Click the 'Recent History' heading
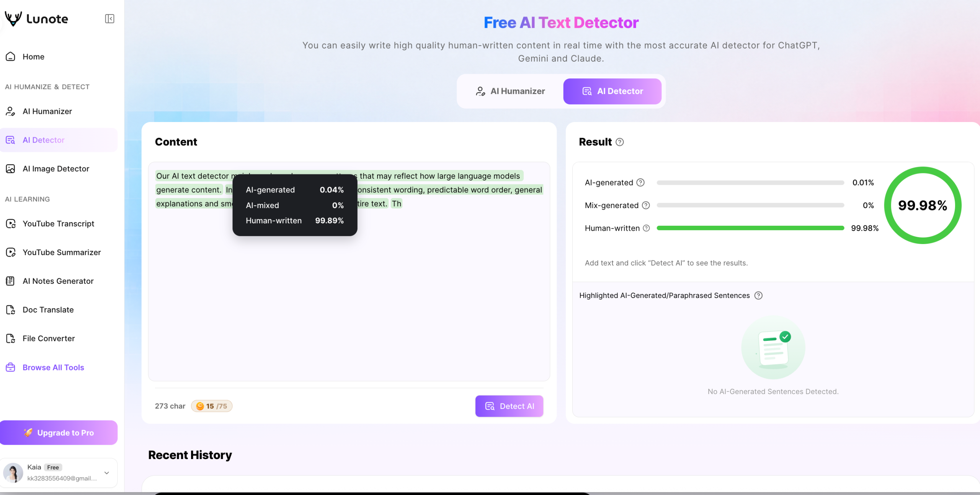The height and width of the screenshot is (495, 980). point(190,455)
